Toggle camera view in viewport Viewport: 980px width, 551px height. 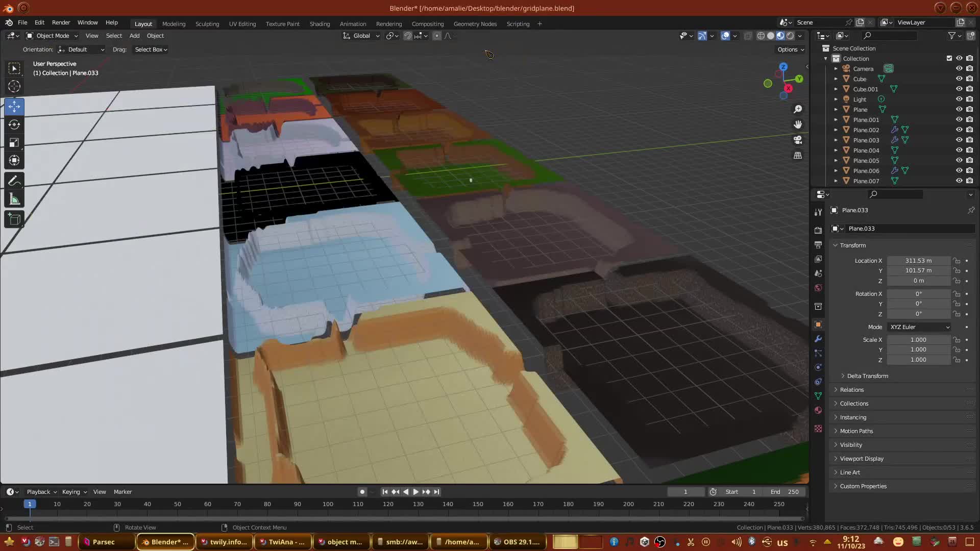click(798, 140)
